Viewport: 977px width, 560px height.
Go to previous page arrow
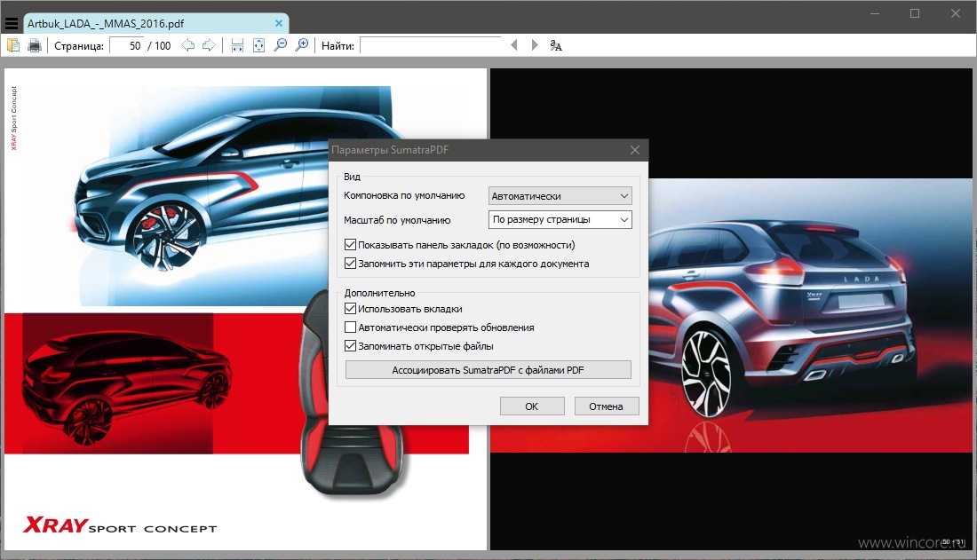(x=187, y=45)
